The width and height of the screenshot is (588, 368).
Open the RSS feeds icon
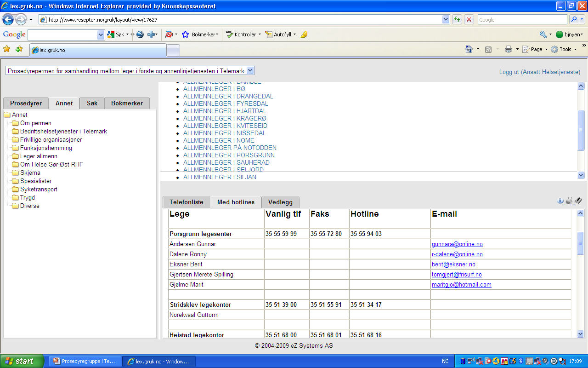coord(488,49)
